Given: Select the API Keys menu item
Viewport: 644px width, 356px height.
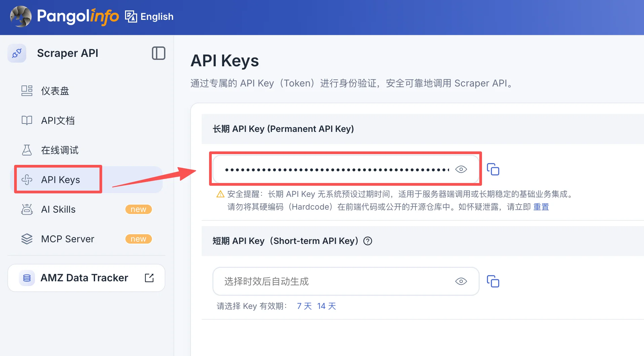Looking at the screenshot, I should click(87, 180).
